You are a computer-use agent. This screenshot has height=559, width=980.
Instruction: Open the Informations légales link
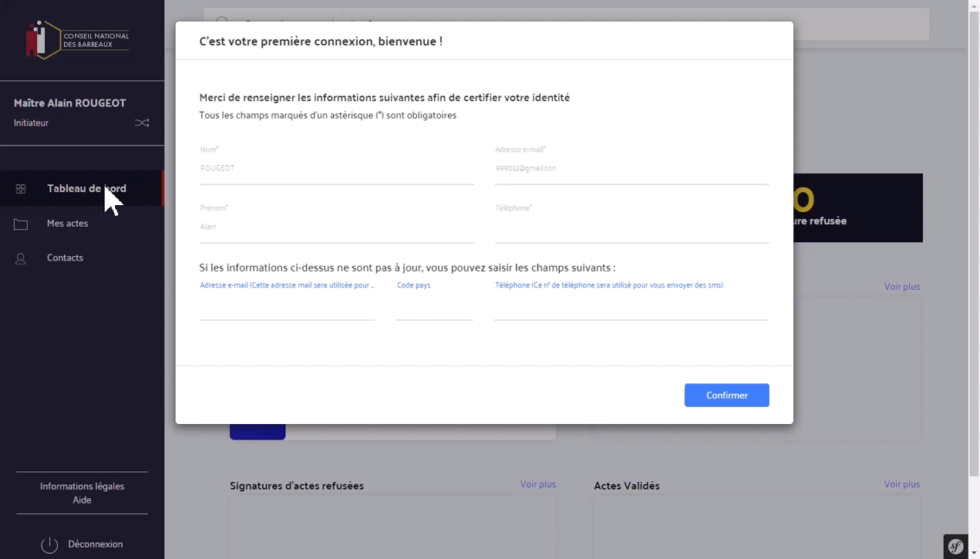click(x=82, y=487)
